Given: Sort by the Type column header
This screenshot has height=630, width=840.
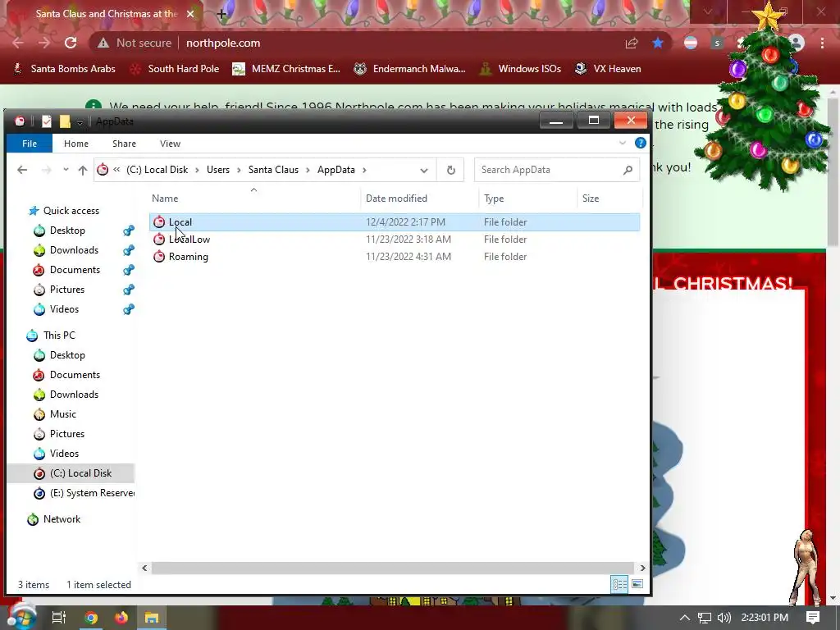Looking at the screenshot, I should (494, 199).
